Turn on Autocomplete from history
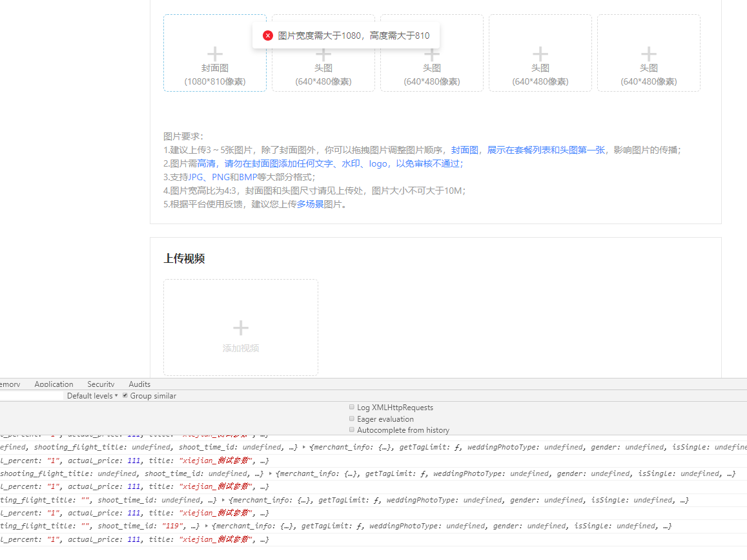Image resolution: width=747 pixels, height=560 pixels. (x=352, y=430)
